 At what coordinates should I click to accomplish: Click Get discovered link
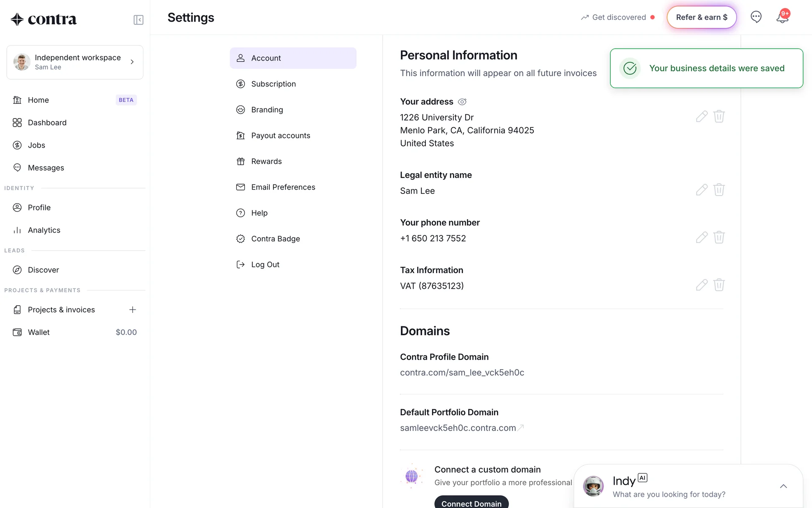(618, 17)
